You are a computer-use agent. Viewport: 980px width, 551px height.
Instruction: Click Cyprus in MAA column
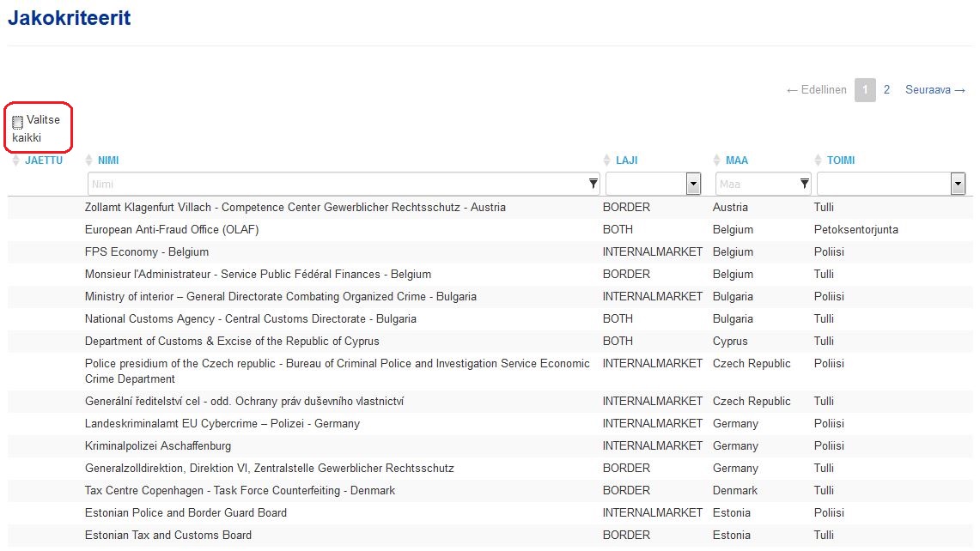click(x=730, y=341)
